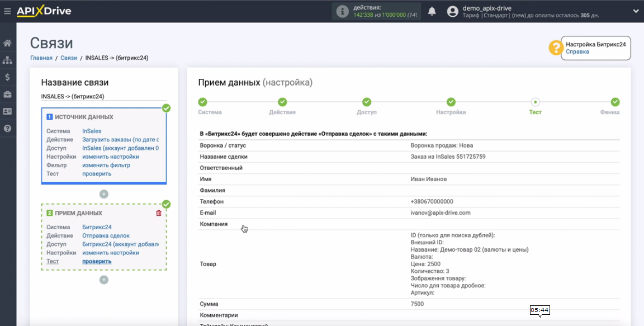
Task: Click the actions info icon
Action: (x=343, y=12)
